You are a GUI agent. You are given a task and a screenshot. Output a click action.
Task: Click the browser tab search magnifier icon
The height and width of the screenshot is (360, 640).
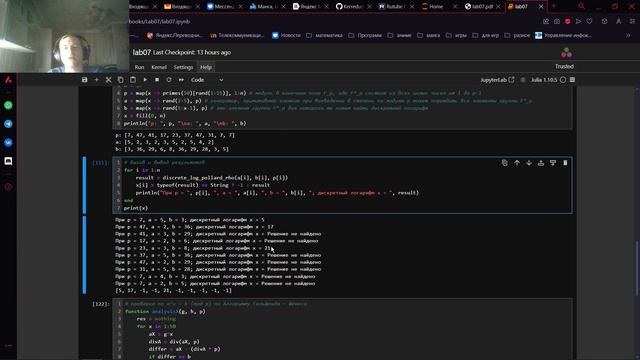point(581,6)
